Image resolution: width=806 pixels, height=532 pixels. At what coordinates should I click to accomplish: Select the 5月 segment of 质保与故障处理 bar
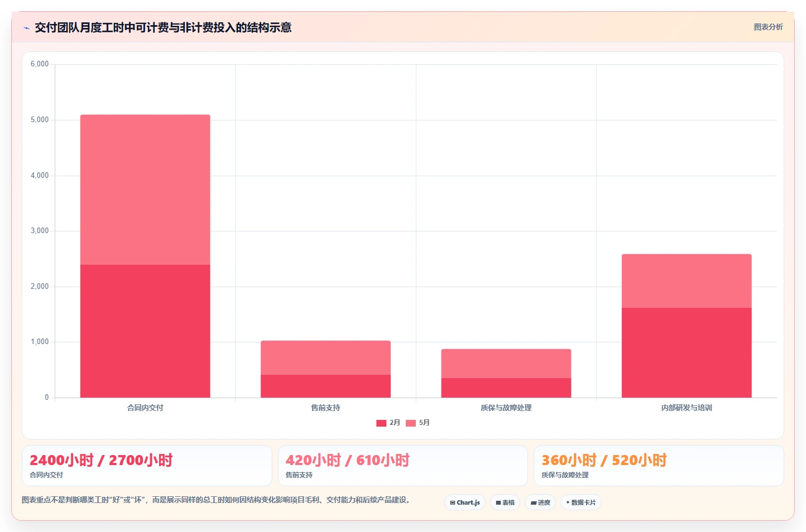506,364
